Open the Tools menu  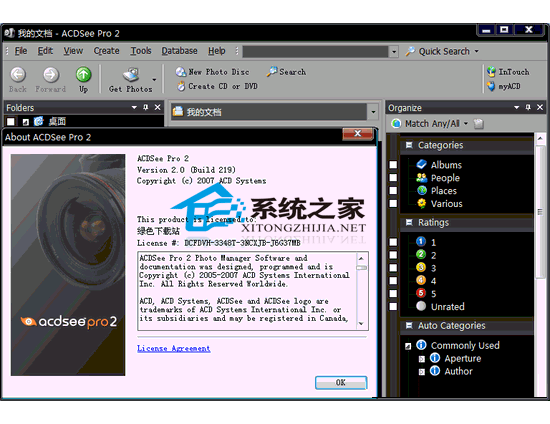point(141,51)
